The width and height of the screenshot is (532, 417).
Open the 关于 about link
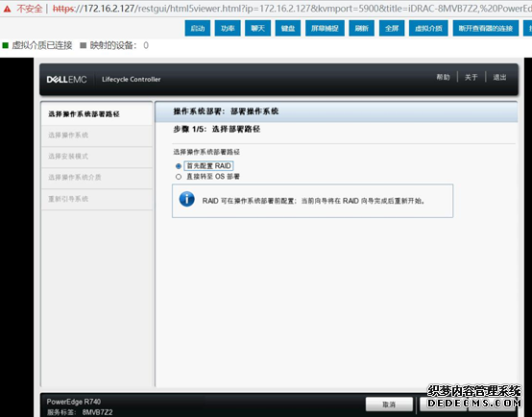pos(472,78)
